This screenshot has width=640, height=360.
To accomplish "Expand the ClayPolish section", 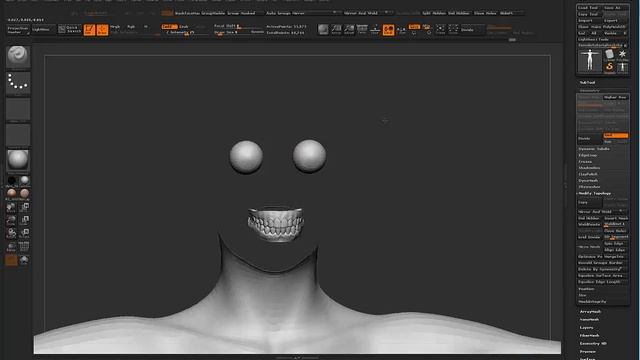I will 588,174.
